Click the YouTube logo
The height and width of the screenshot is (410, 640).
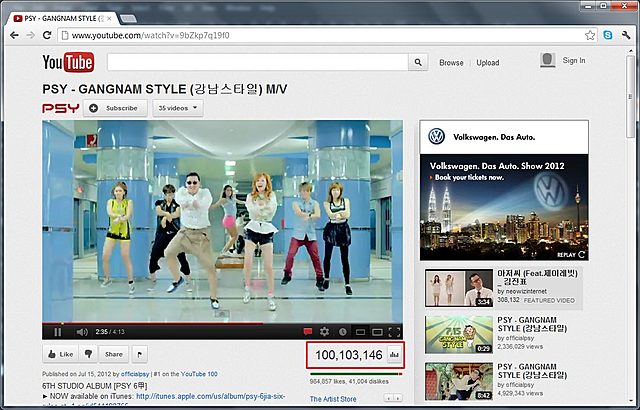click(x=68, y=62)
